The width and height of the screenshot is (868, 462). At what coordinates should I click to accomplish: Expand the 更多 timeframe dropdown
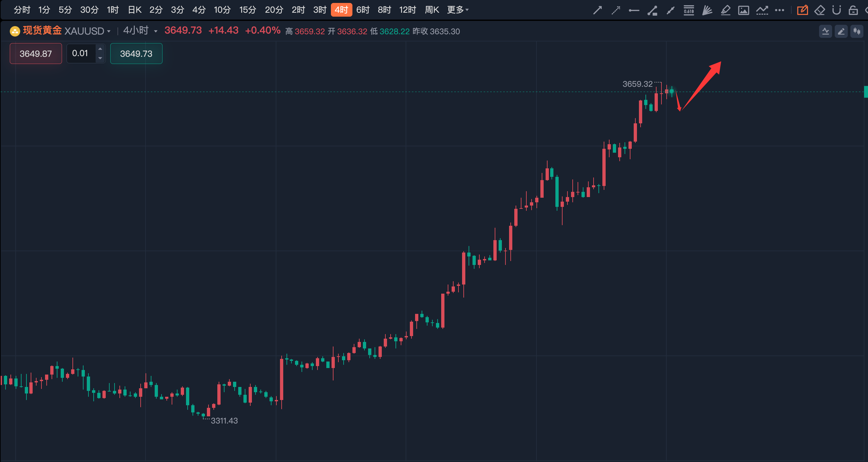[x=457, y=10]
